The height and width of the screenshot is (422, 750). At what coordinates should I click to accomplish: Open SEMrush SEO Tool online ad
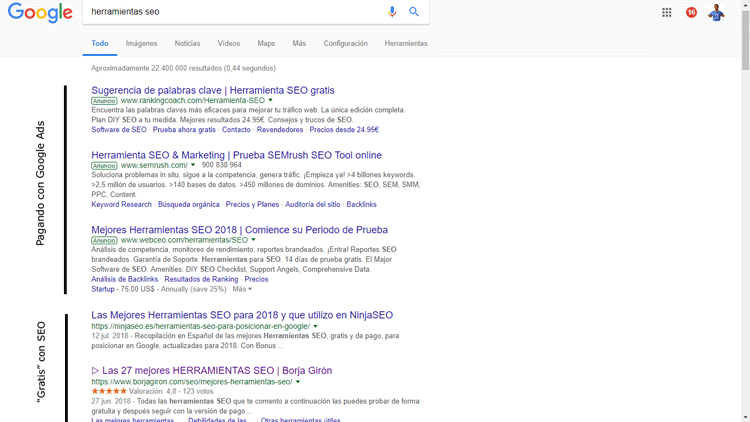coord(236,155)
